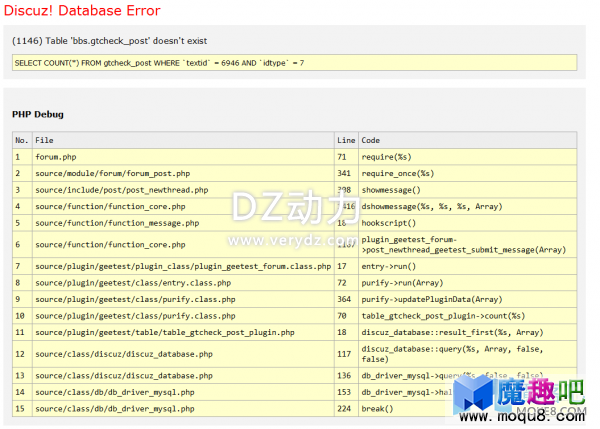
Task: Click row number 15 in No. column
Action: [20, 408]
